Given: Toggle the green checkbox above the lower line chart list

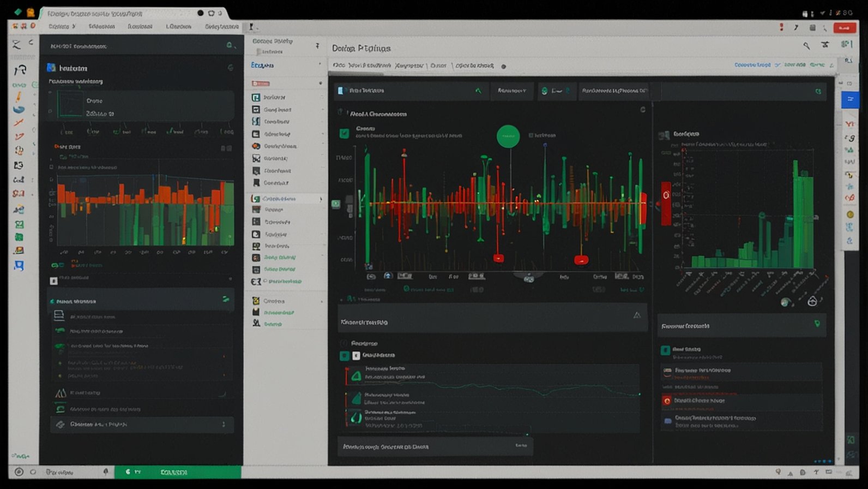Looking at the screenshot, I should tap(345, 356).
